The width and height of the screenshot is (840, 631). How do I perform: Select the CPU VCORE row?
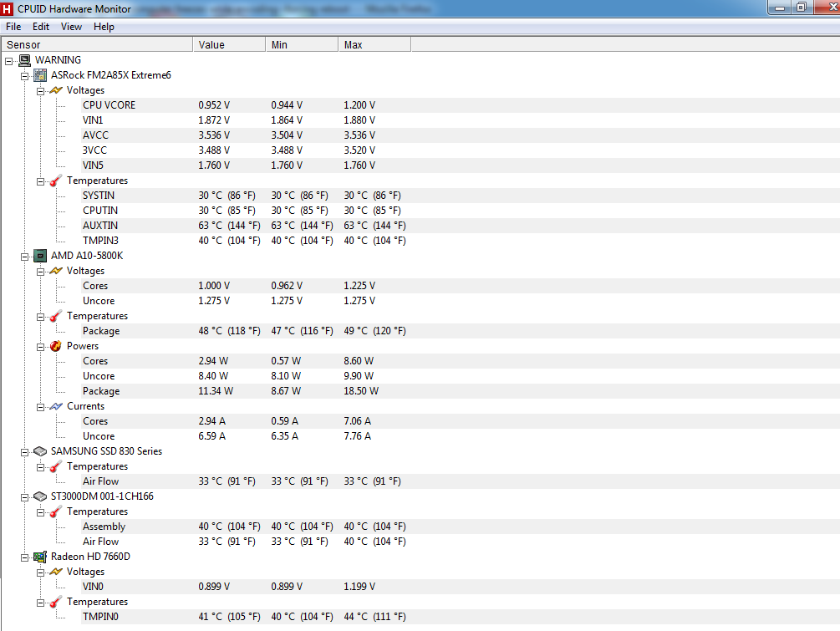[x=461, y=105]
